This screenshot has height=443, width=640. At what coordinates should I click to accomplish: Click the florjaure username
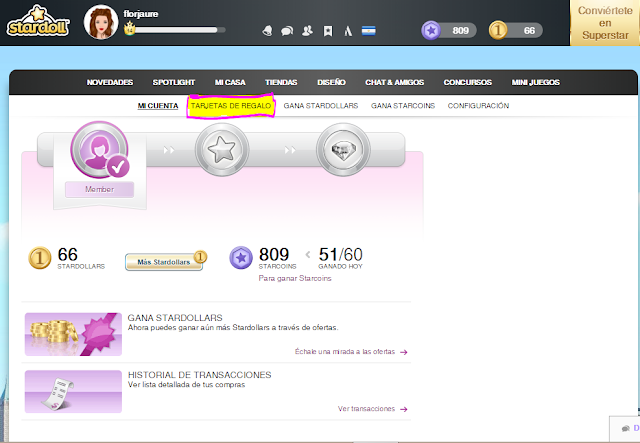click(141, 14)
